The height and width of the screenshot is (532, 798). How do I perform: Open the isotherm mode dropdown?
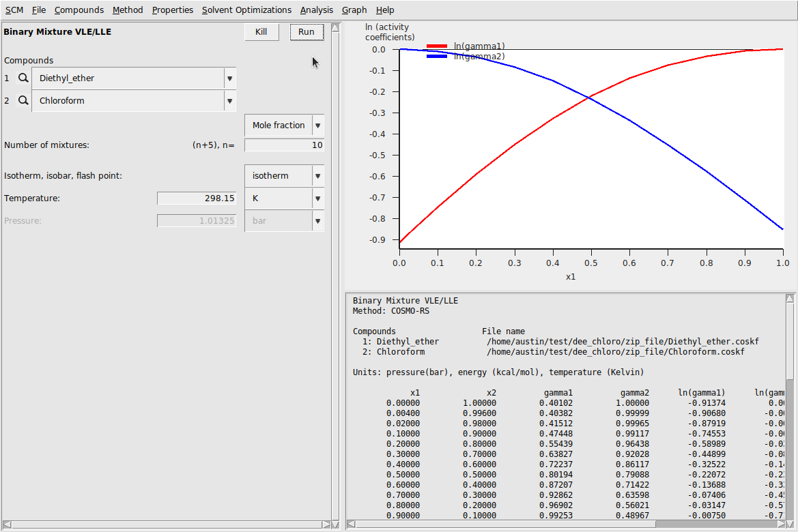pos(285,175)
